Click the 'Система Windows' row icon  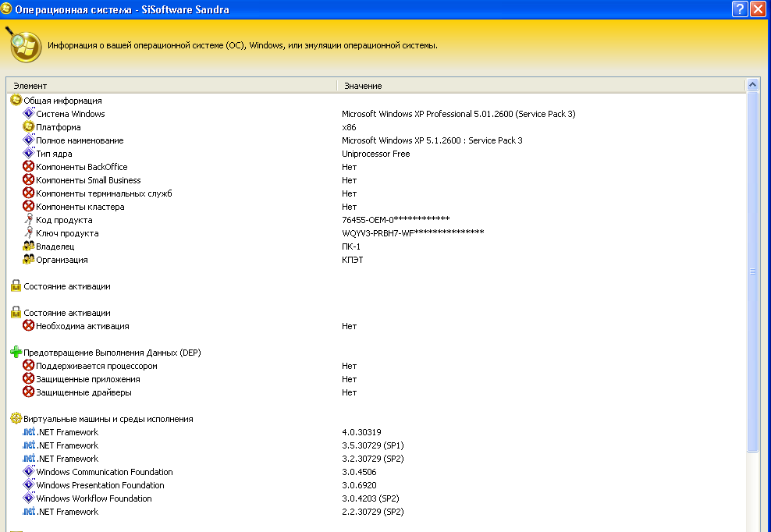[x=29, y=113]
